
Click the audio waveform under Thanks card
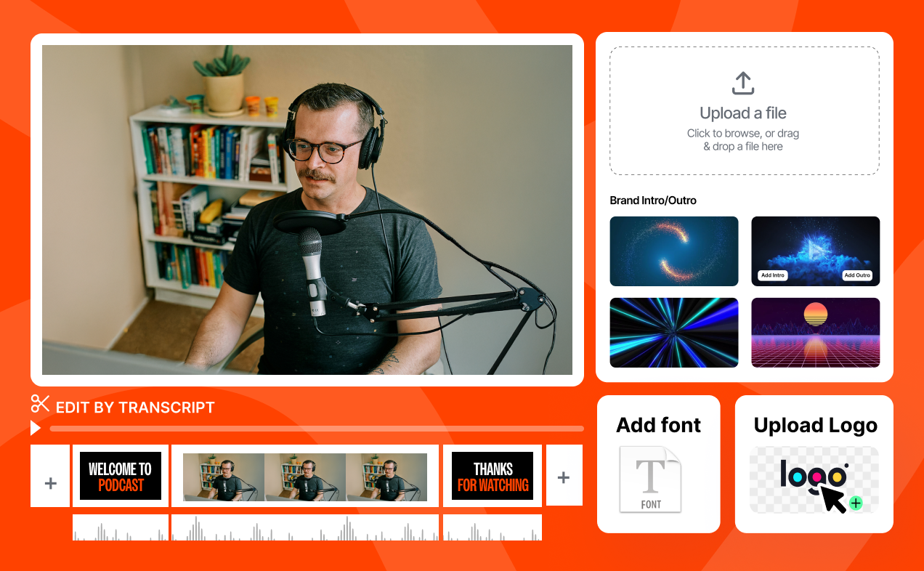[493, 527]
